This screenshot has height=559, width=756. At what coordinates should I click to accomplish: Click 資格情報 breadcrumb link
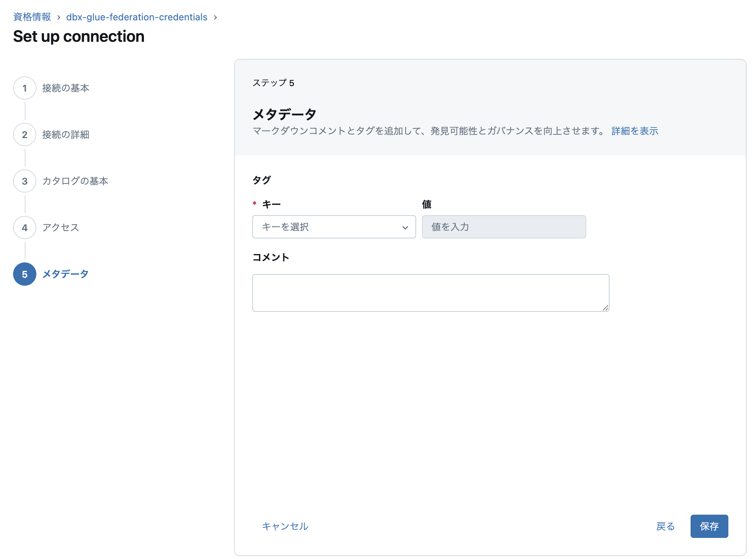tap(32, 17)
